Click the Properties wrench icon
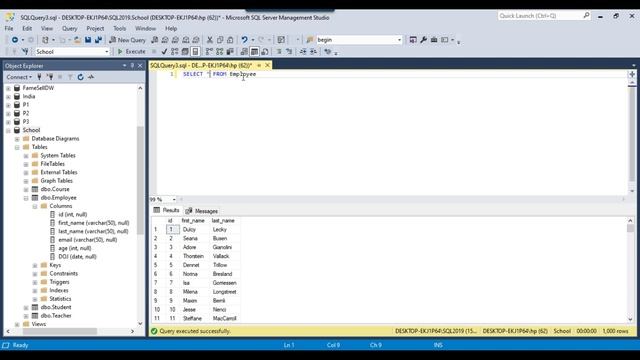Viewport: 640px width, 360px height. tap(423, 40)
